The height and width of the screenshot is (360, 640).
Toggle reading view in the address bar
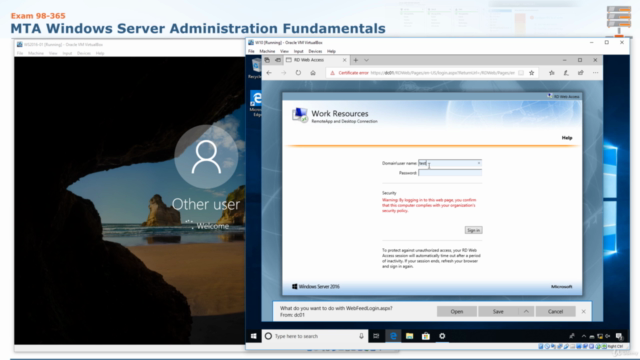tap(521, 73)
